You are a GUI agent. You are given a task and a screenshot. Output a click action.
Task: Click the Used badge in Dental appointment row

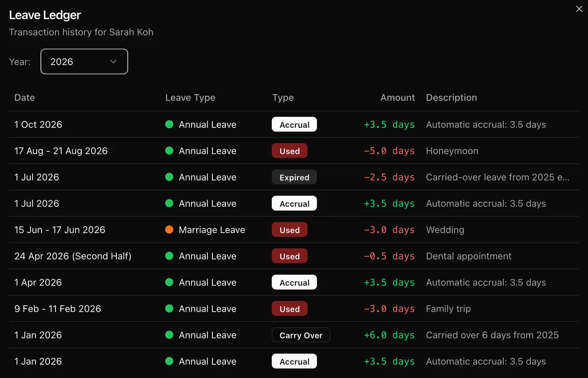290,256
